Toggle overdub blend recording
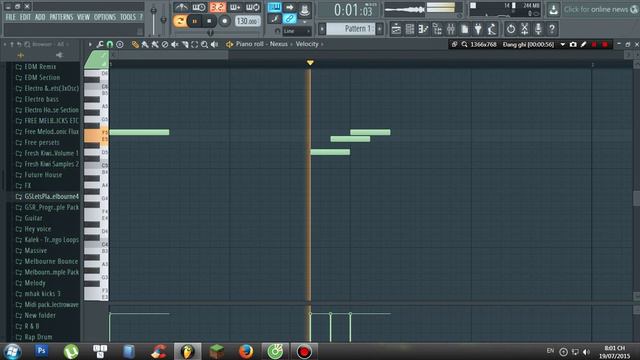The image size is (640, 360). point(235,7)
